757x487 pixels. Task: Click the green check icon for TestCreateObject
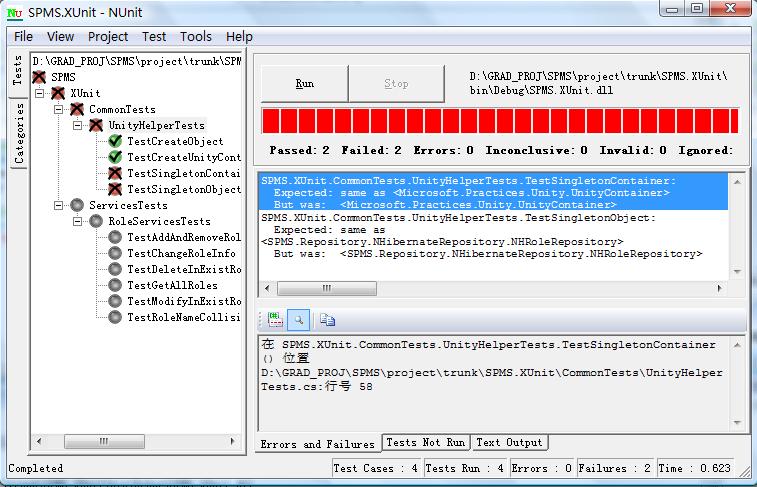[x=115, y=141]
